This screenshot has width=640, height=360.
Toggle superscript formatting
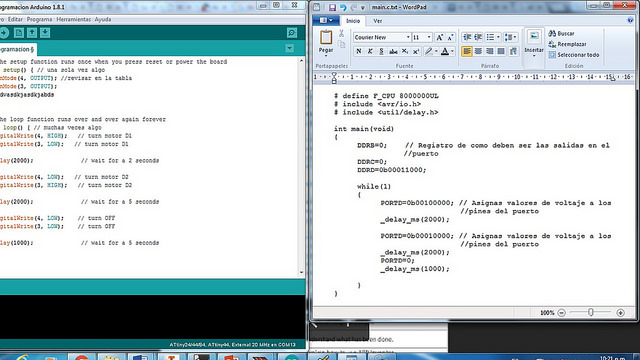point(416,51)
